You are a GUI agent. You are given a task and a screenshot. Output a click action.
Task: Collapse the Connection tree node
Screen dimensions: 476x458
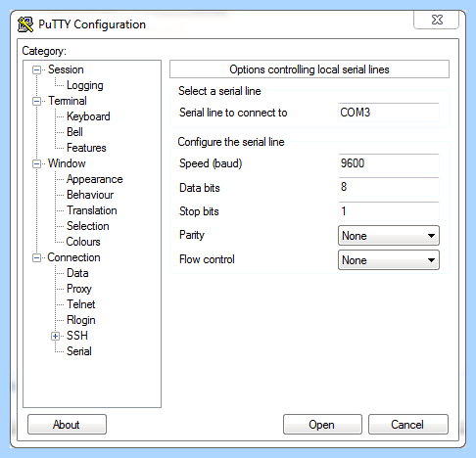pyautogui.click(x=36, y=257)
